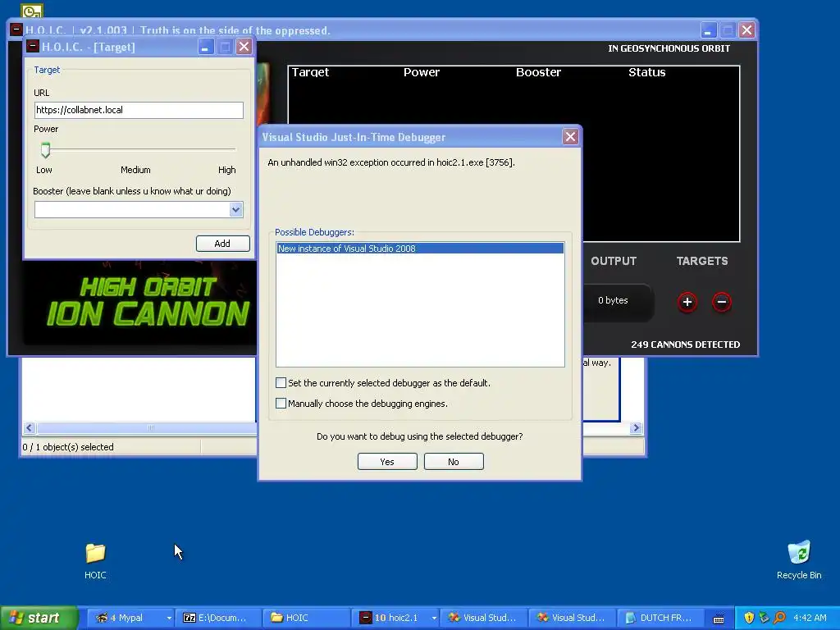840x630 pixels.
Task: Click the HOIC Target window title icon
Action: tap(33, 47)
